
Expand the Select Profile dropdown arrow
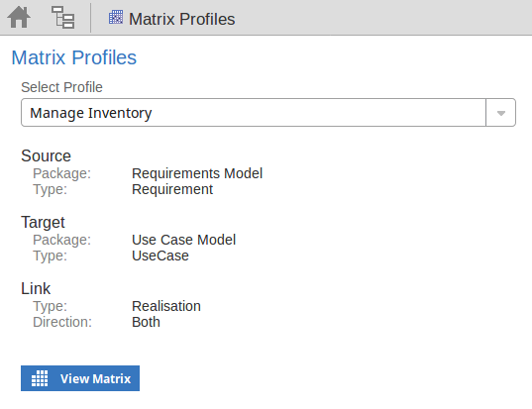tap(500, 113)
